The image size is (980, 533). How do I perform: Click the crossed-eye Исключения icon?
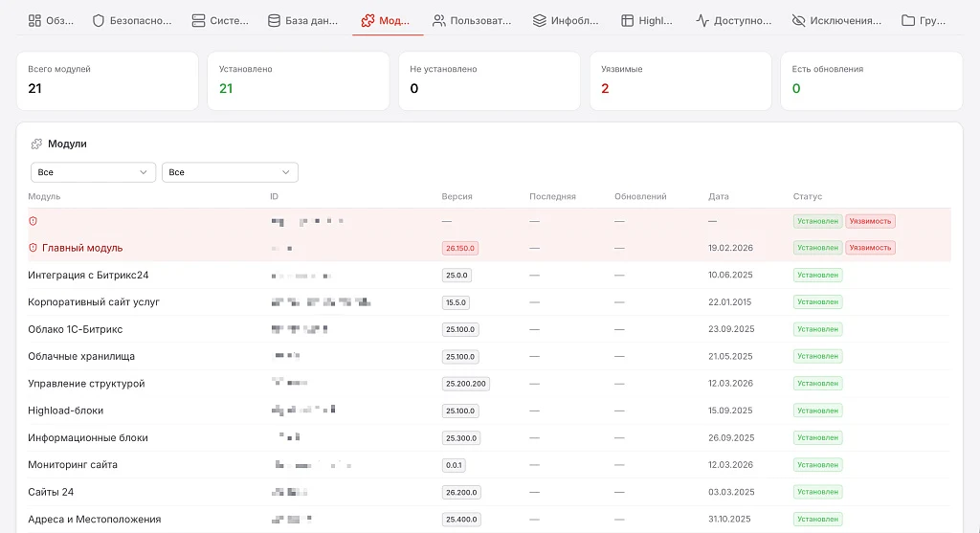(x=798, y=21)
